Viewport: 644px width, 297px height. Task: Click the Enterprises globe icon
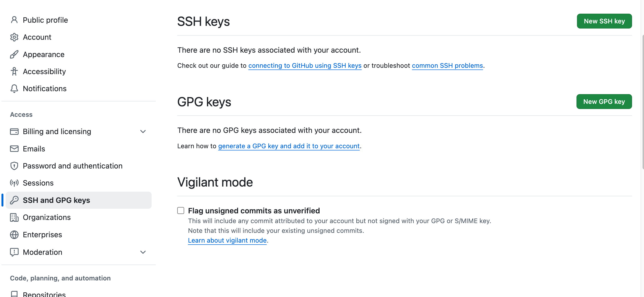pos(14,235)
